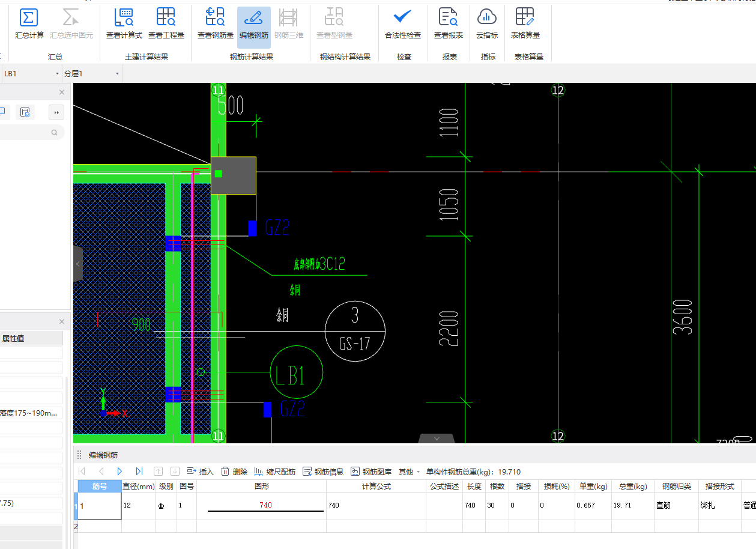Screen dimensions: 756x549
Task: Click 删除 delete row button
Action: point(234,472)
